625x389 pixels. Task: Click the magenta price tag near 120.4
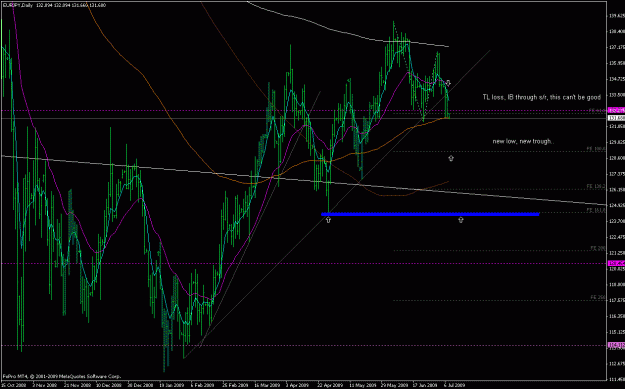[x=616, y=263]
